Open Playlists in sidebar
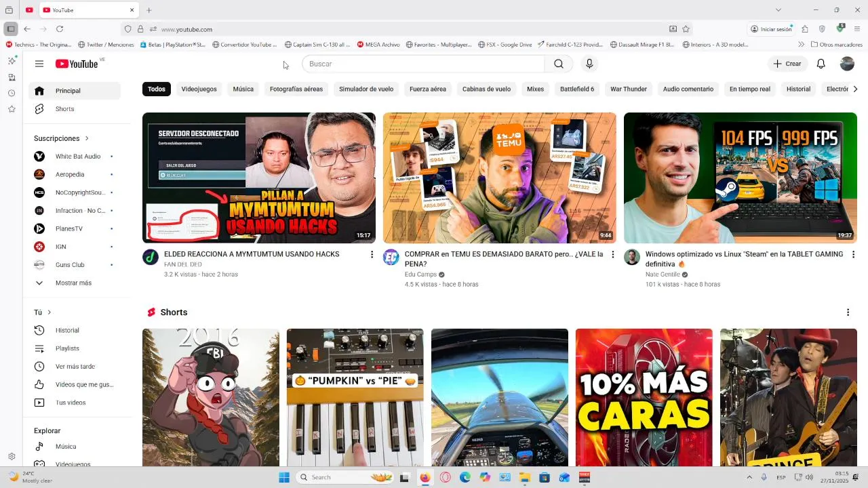Viewport: 868px width, 488px height. click(75, 348)
